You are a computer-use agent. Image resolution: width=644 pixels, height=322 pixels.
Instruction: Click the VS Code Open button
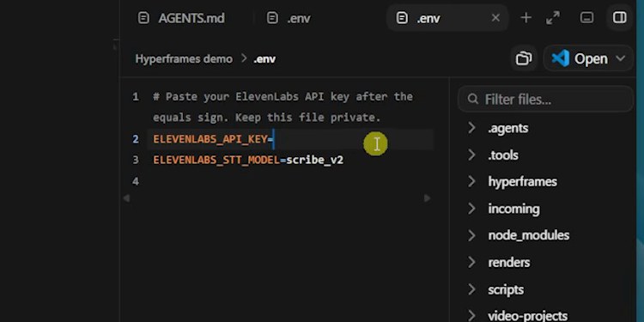579,58
